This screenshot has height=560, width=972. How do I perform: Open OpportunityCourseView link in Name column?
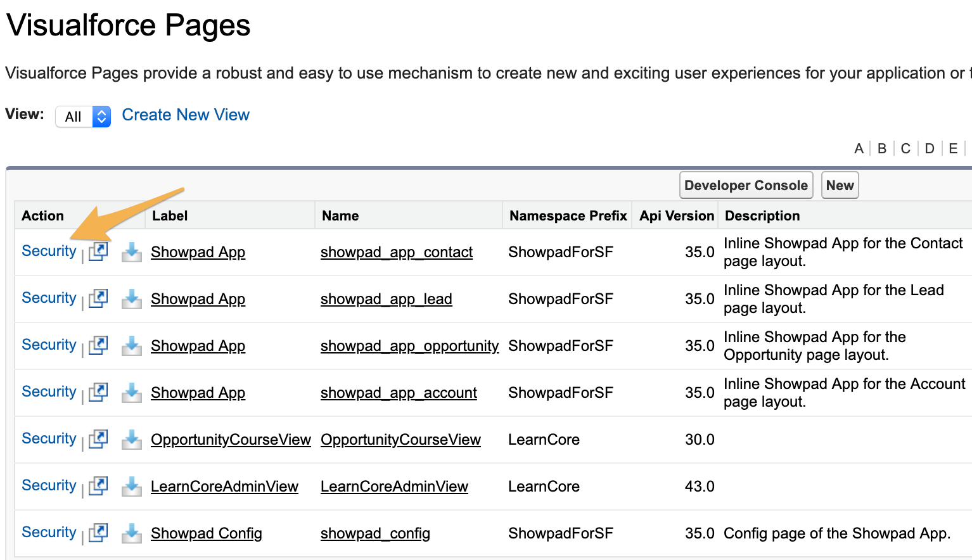(400, 440)
